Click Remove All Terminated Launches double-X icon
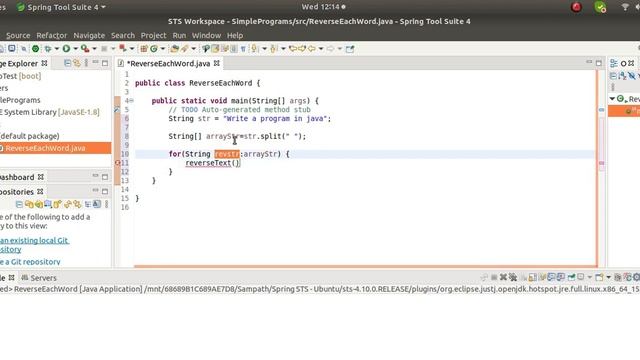640x360 pixels. (x=513, y=278)
